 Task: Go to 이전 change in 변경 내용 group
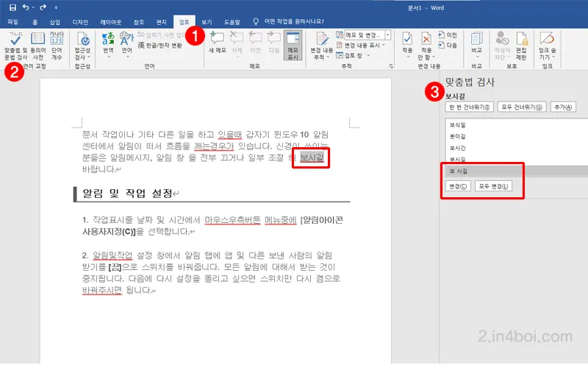click(448, 35)
